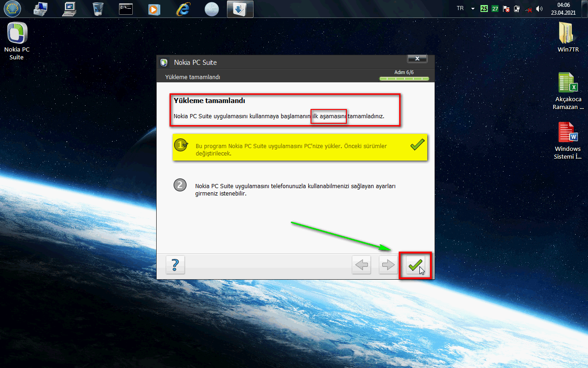Open Action Center flag icon
588x368 pixels.
point(506,9)
